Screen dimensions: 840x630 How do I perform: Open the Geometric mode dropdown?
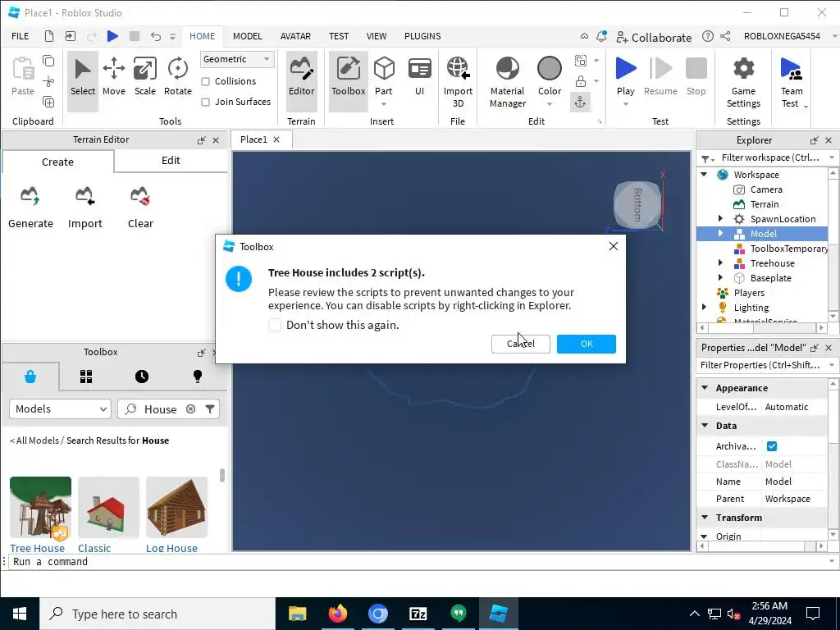[x=237, y=59]
